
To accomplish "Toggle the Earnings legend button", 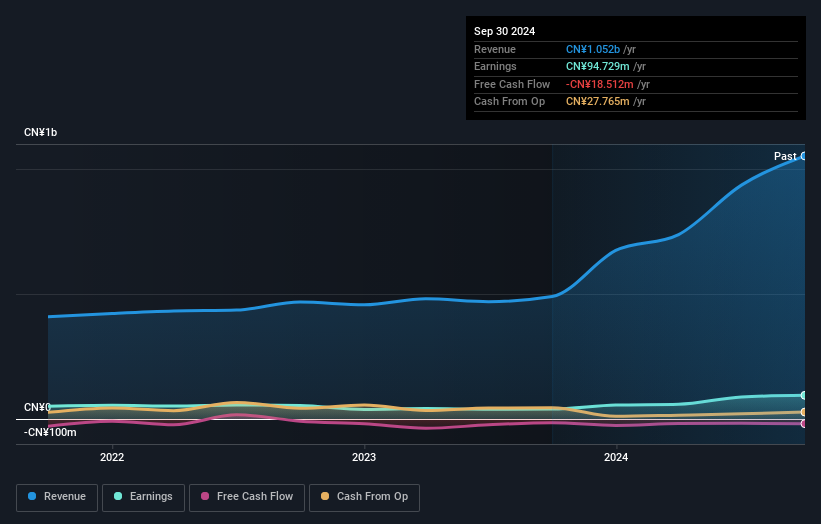I will coord(143,497).
